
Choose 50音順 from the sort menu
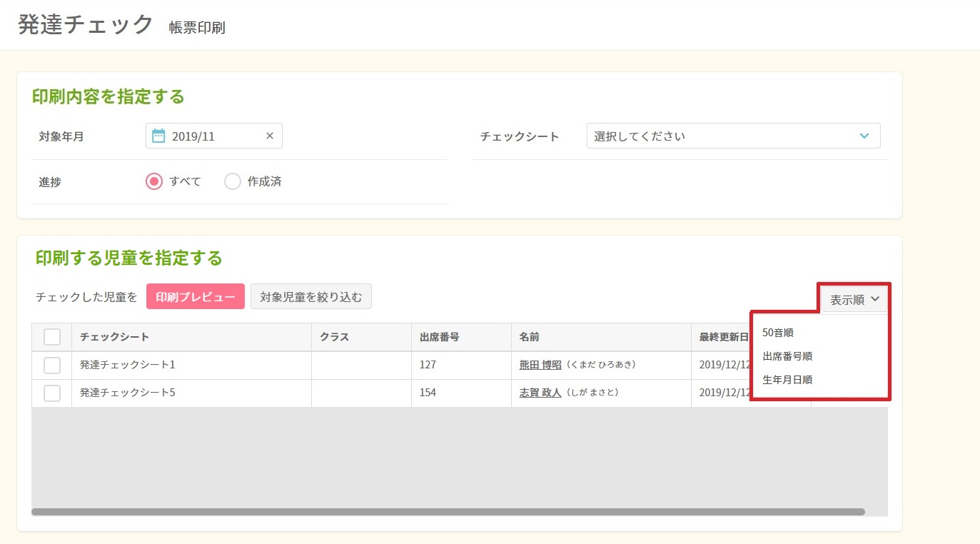click(x=778, y=333)
